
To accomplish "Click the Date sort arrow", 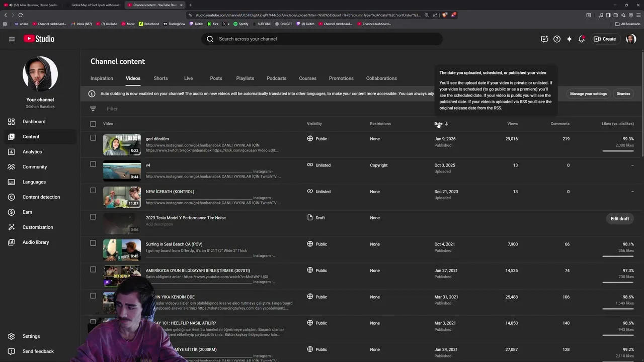I will (446, 124).
